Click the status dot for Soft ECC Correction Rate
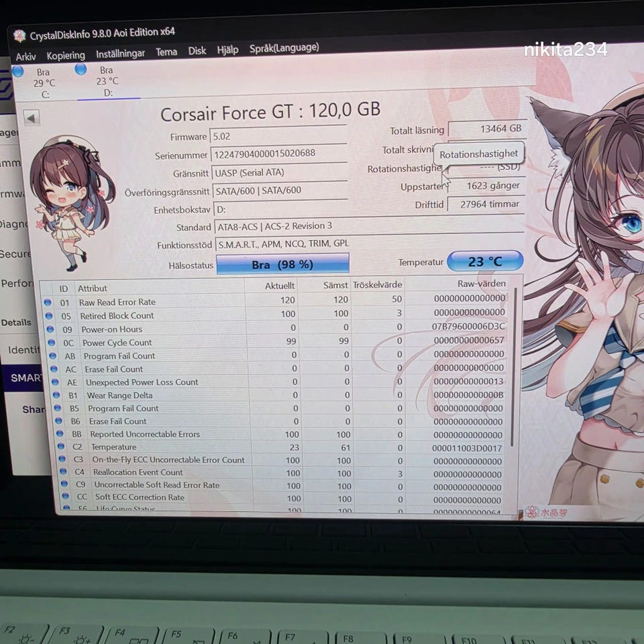This screenshot has width=644, height=644. [66, 496]
